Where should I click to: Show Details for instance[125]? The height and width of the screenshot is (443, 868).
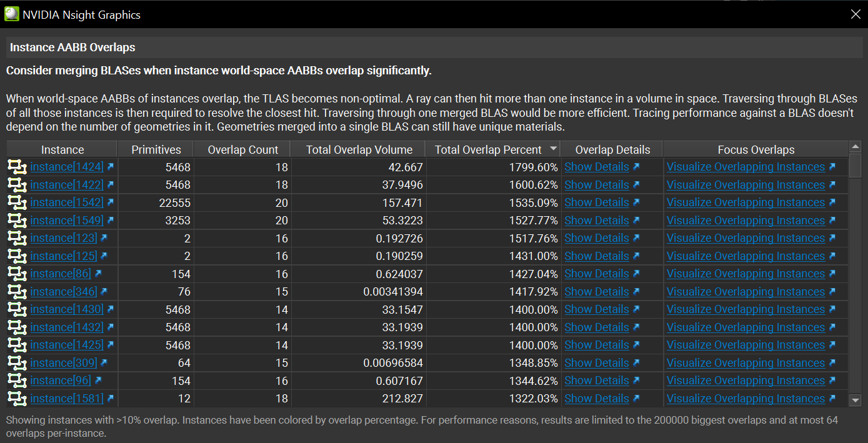tap(596, 256)
